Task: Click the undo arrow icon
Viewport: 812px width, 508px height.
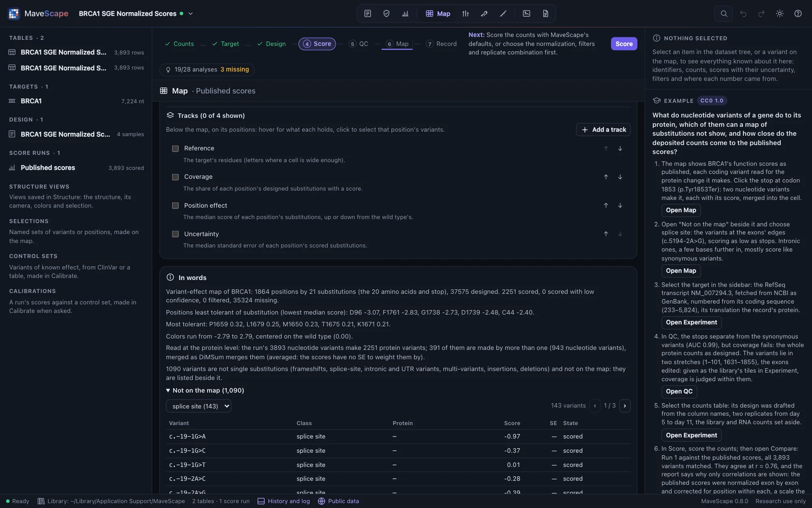Action: [x=743, y=13]
